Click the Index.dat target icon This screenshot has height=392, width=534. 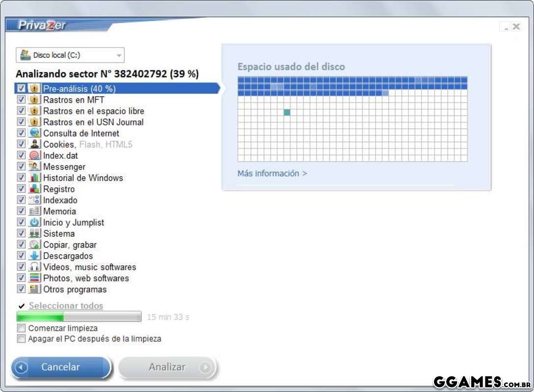point(34,156)
